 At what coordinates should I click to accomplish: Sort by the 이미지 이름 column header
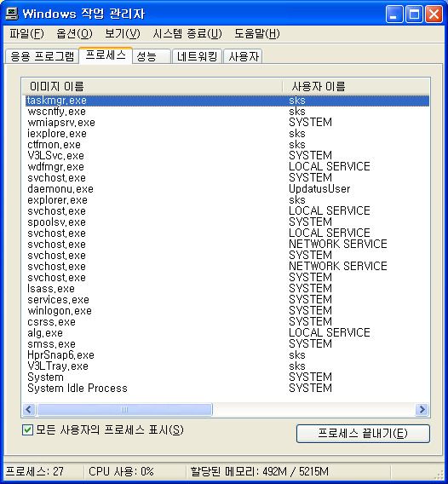coord(152,86)
